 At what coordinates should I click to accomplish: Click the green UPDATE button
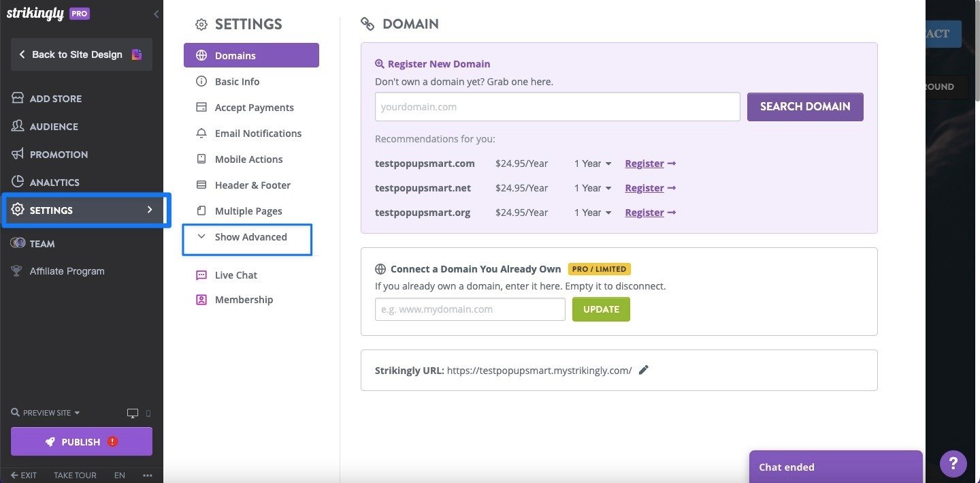601,309
